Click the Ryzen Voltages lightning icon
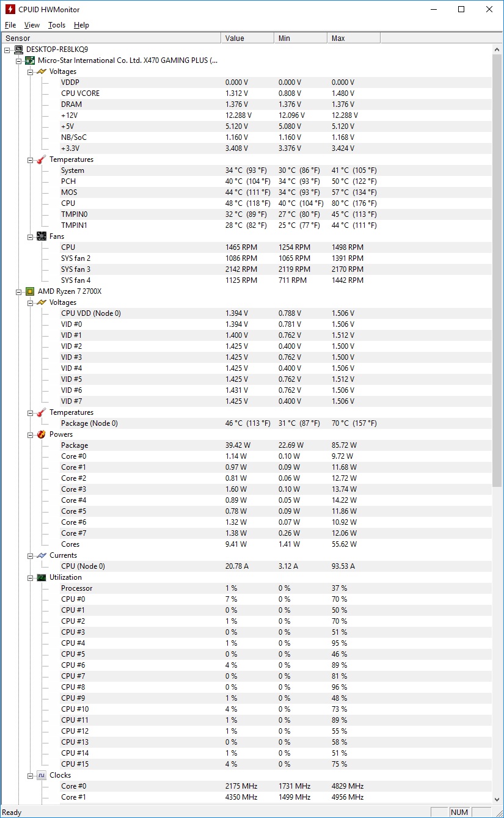This screenshot has width=504, height=818. pos(42,302)
